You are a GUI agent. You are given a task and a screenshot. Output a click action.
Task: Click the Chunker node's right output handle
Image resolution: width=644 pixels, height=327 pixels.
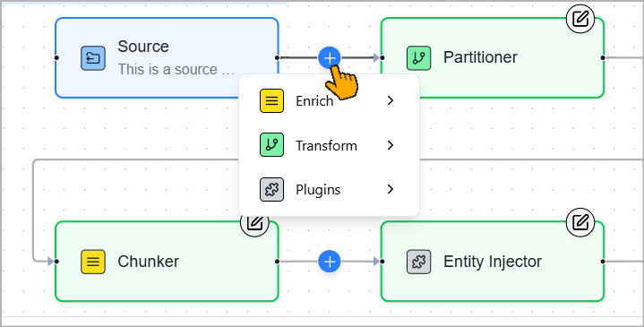click(278, 262)
